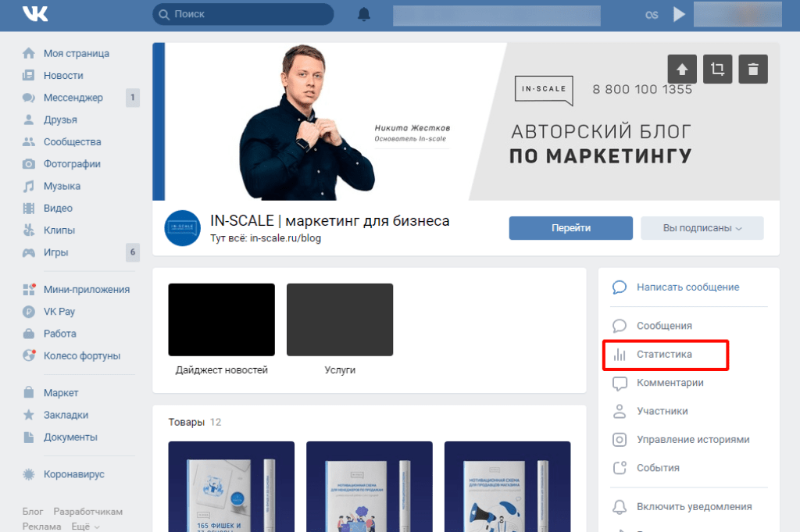Click the Закладки star icon

tap(29, 415)
